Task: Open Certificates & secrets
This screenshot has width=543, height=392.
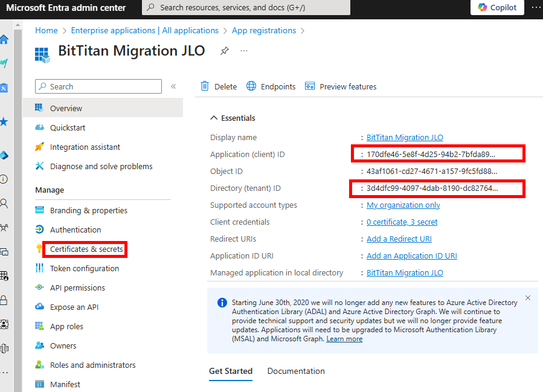Action: click(x=86, y=249)
